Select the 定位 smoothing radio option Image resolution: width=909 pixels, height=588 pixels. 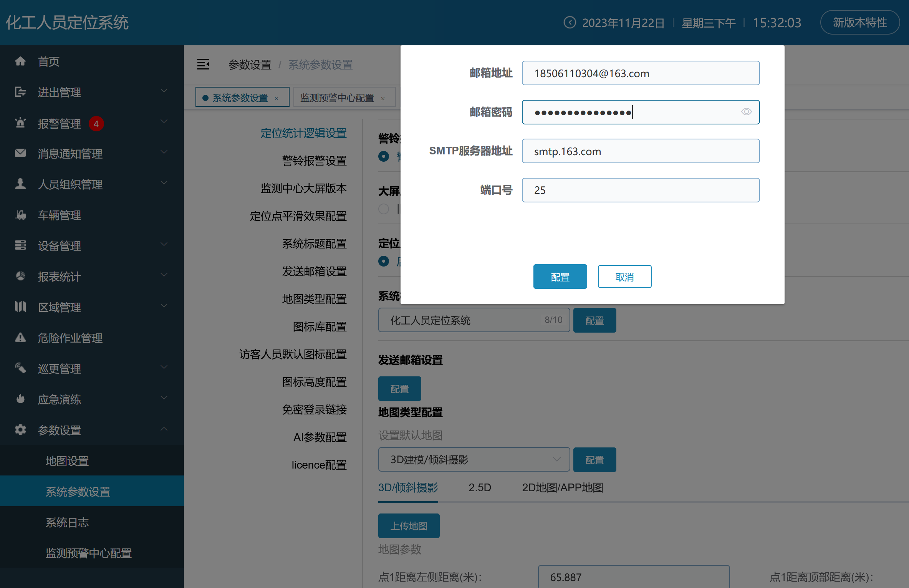coord(384,262)
